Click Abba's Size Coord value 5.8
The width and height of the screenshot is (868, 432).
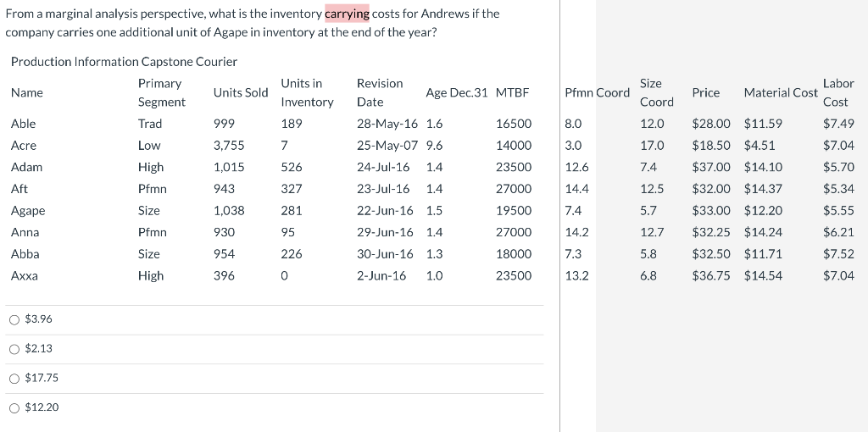pos(648,254)
